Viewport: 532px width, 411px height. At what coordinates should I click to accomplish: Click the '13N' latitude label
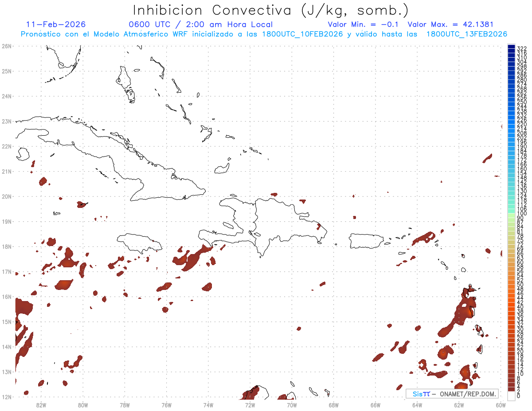(6, 372)
